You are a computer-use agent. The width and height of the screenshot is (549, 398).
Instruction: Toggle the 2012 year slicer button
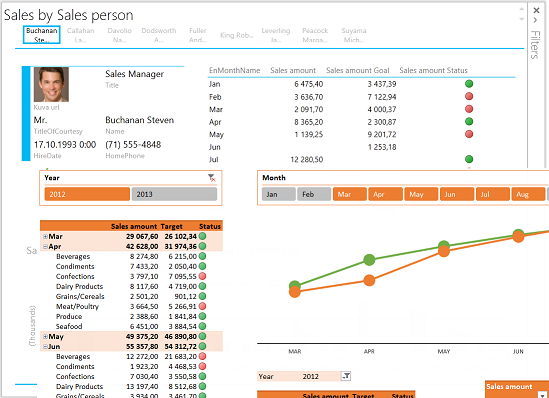[87, 194]
